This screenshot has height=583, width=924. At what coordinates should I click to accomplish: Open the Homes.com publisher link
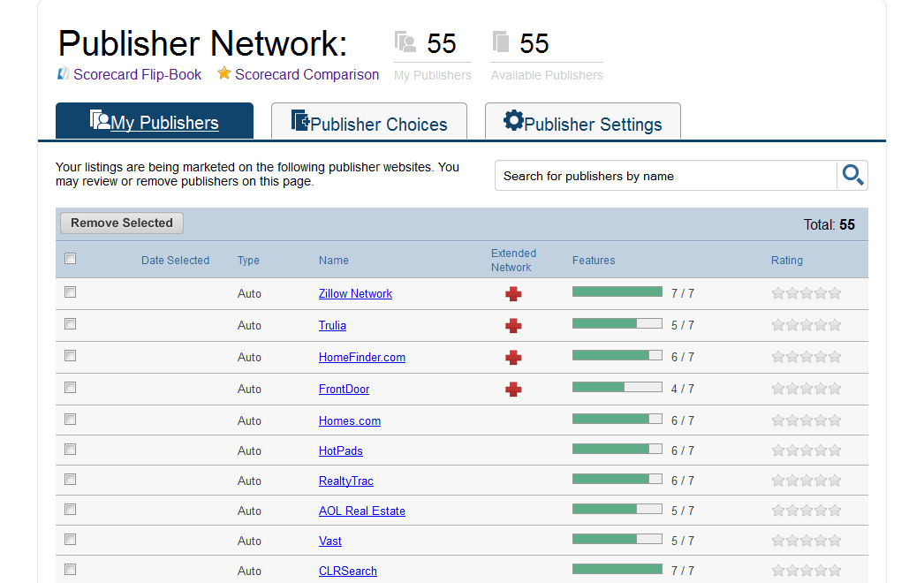tap(350, 420)
